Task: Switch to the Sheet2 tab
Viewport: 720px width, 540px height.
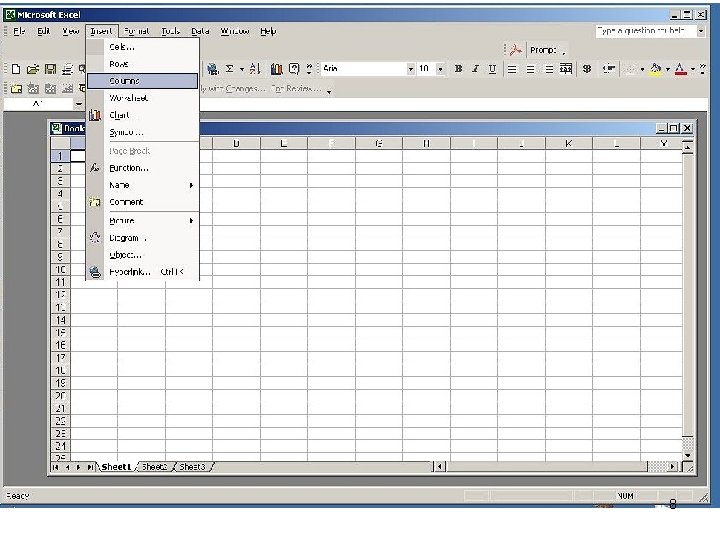Action: [154, 467]
